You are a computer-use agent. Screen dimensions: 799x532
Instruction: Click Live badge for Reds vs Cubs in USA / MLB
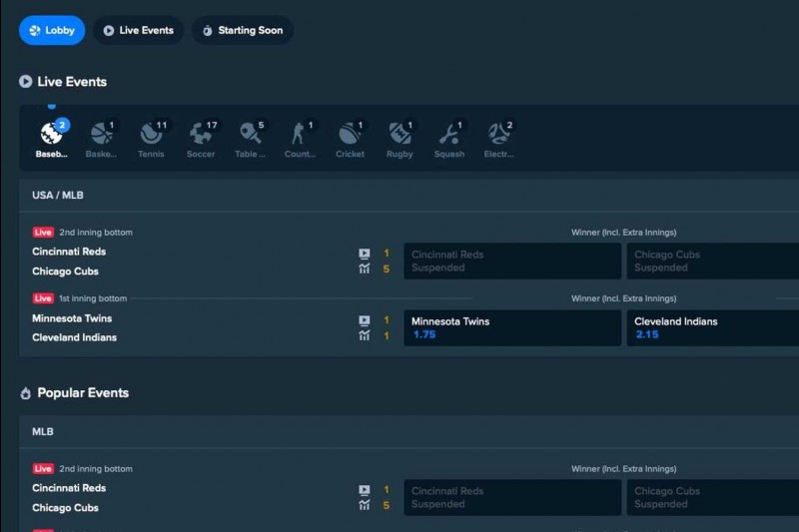(43, 233)
